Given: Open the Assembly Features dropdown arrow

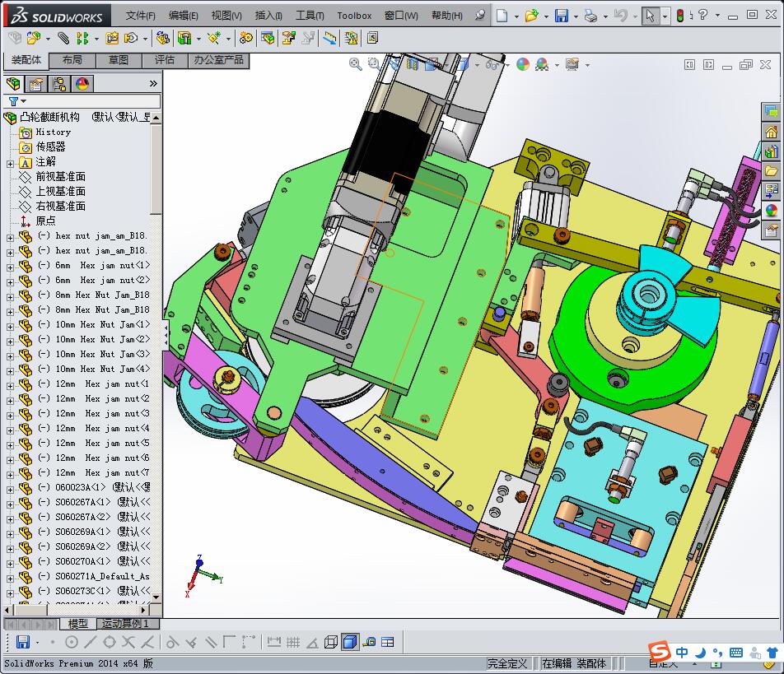Looking at the screenshot, I should point(198,39).
